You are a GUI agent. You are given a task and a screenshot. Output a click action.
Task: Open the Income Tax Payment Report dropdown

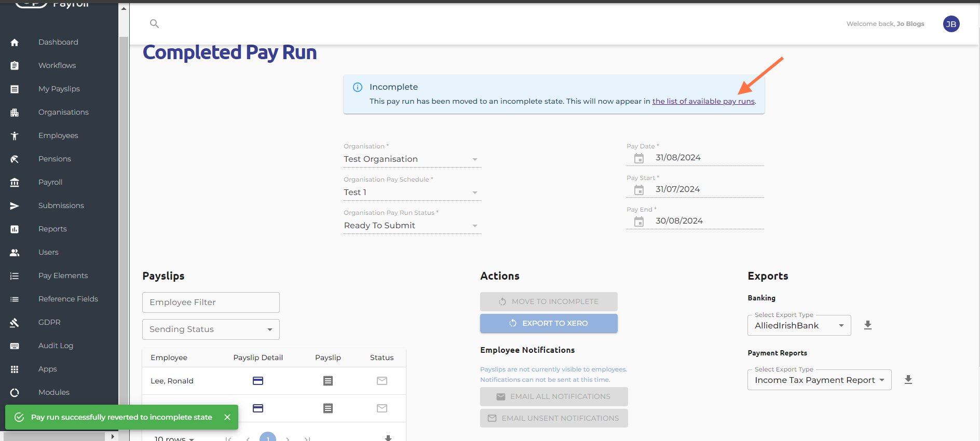point(819,380)
